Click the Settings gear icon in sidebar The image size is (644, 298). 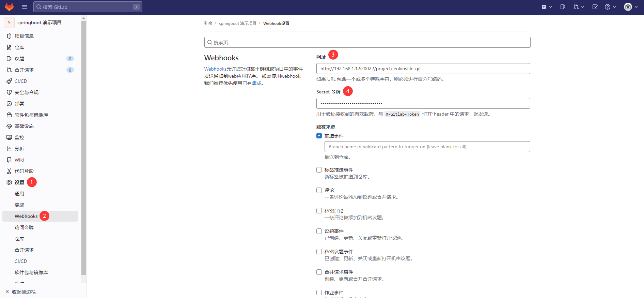click(x=9, y=182)
